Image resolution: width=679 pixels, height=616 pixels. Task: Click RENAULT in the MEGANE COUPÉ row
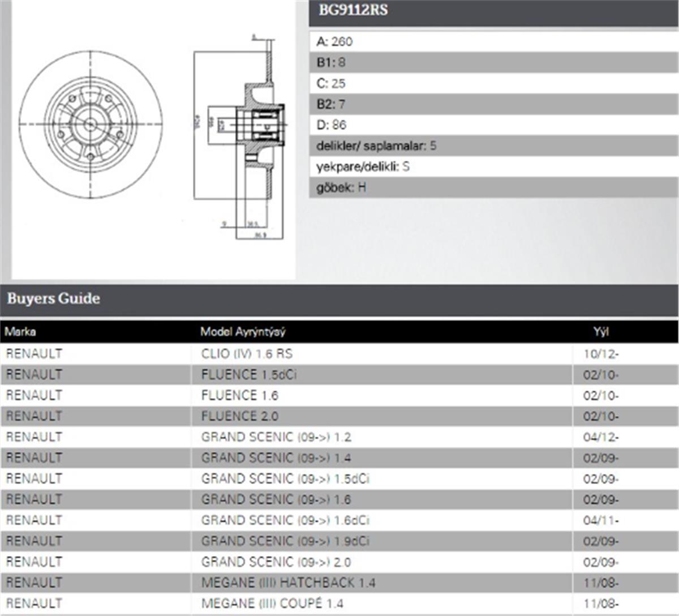click(34, 604)
